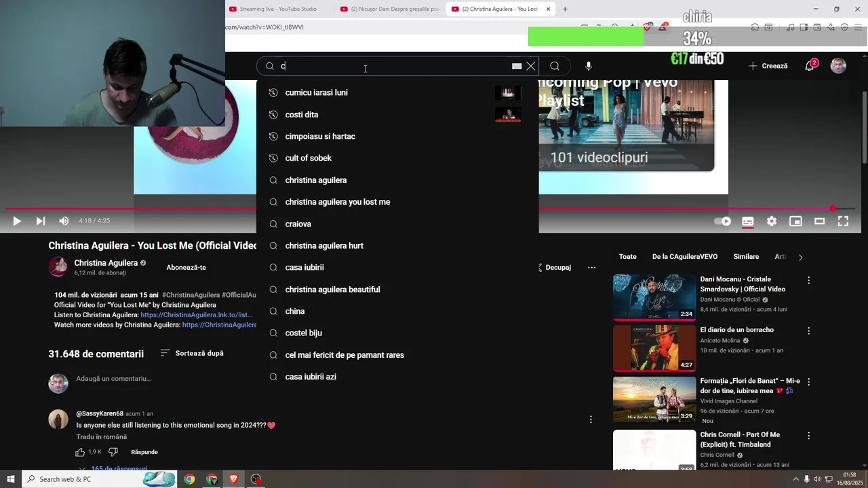Click the Decupaj clip button
This screenshot has height=488, width=868.
pyautogui.click(x=555, y=268)
